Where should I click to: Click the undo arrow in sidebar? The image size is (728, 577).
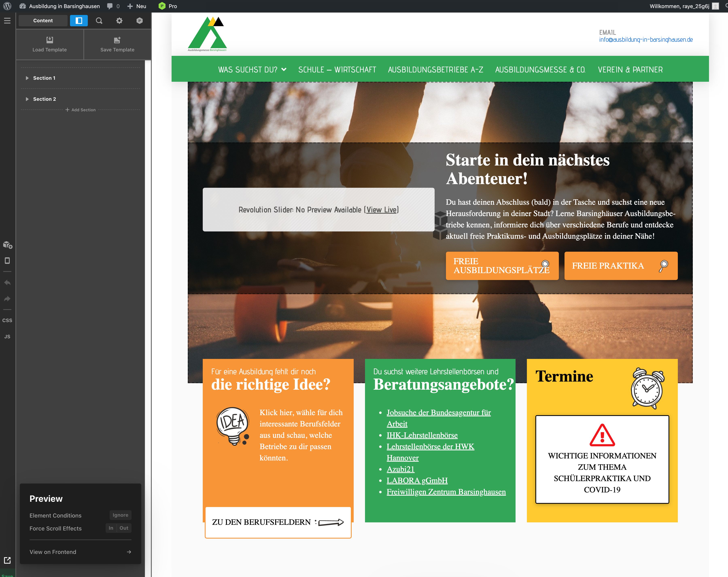point(7,283)
